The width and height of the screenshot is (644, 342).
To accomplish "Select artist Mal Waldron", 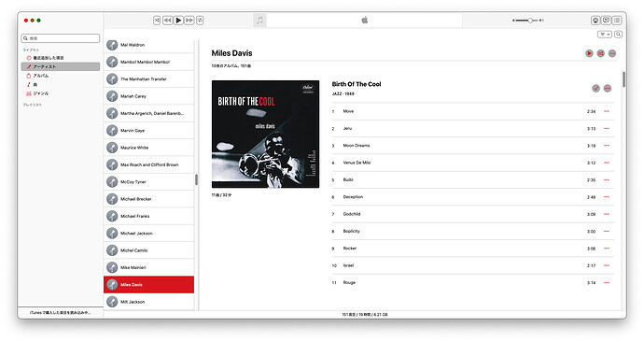I will click(x=148, y=45).
